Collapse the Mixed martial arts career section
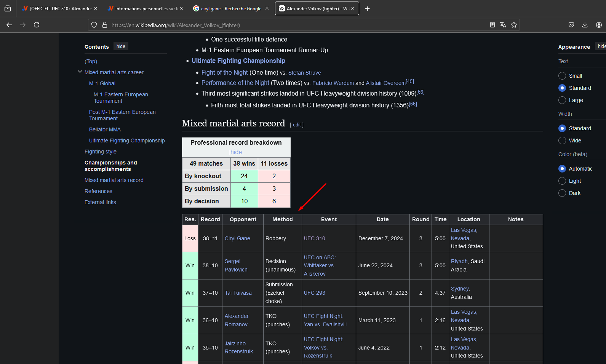 click(x=80, y=72)
